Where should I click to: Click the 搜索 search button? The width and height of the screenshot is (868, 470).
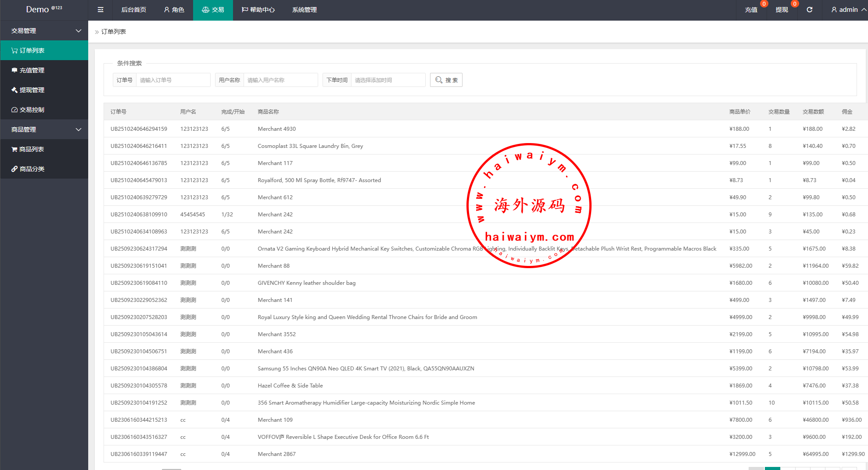pyautogui.click(x=446, y=80)
